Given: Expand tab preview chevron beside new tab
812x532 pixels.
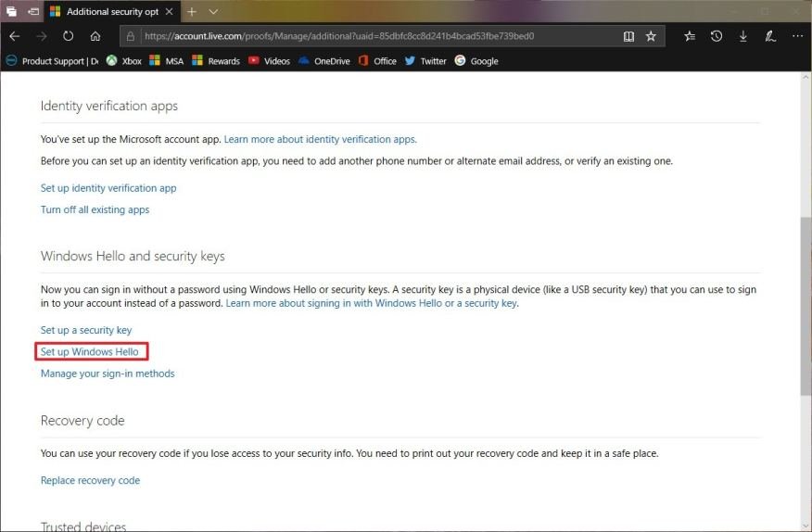Looking at the screenshot, I should (213, 12).
